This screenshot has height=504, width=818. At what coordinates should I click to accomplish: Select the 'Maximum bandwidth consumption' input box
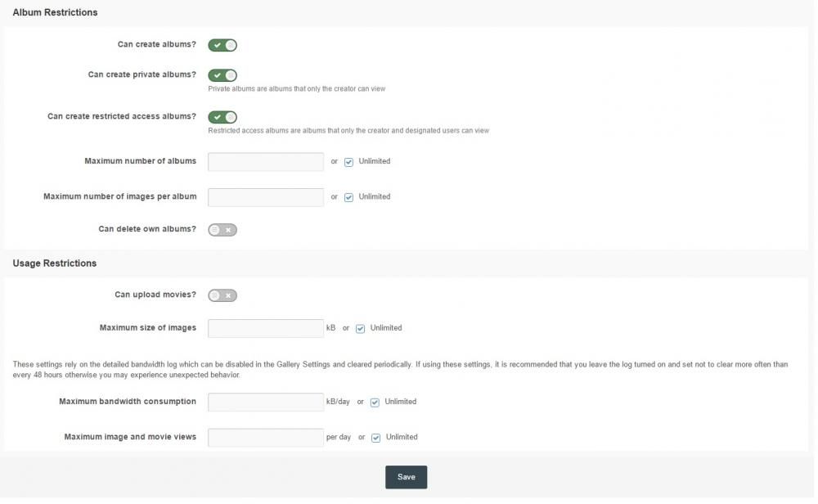pyautogui.click(x=266, y=403)
